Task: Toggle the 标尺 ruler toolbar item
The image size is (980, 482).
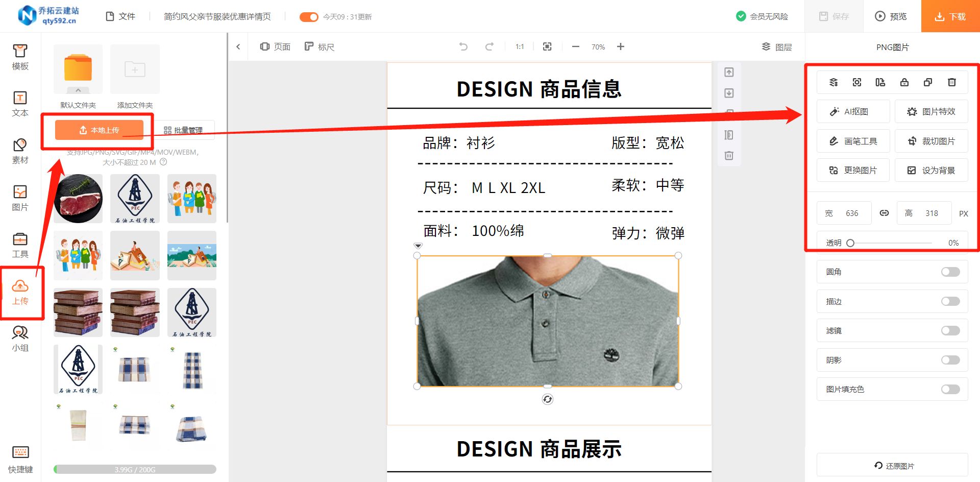Action: [x=320, y=47]
